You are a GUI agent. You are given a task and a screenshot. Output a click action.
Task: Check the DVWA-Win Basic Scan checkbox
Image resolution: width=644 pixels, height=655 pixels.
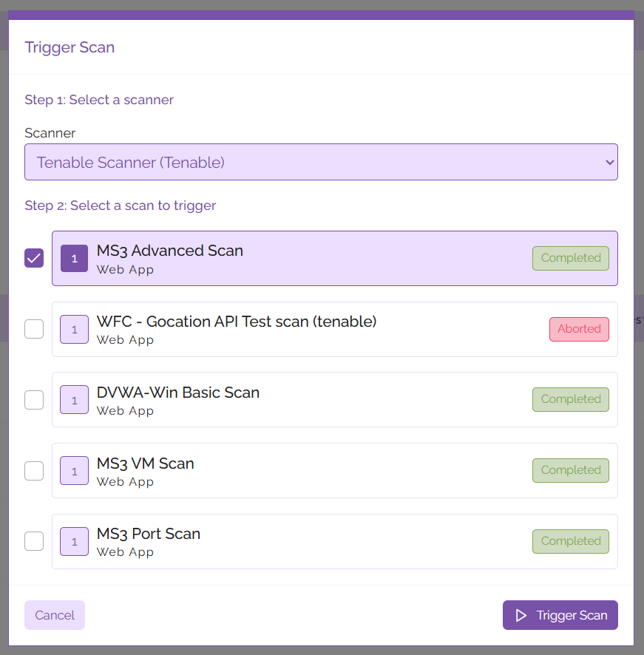(33, 400)
